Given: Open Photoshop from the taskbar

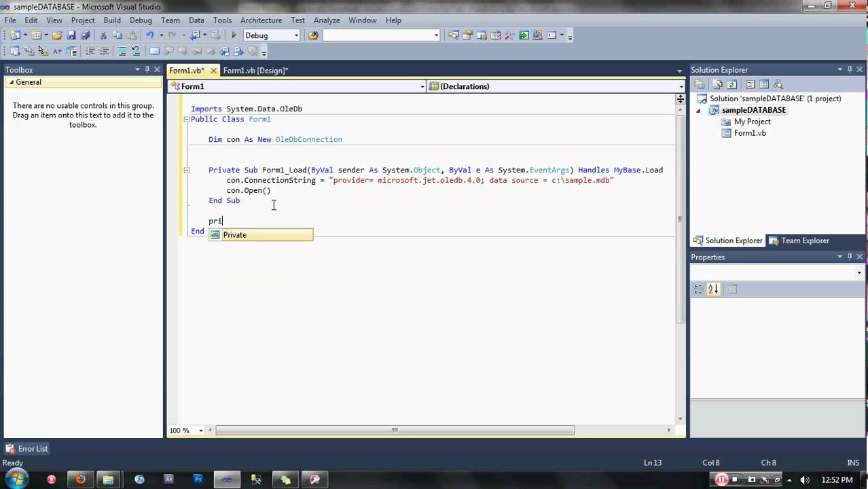Looking at the screenshot, I should [x=198, y=479].
